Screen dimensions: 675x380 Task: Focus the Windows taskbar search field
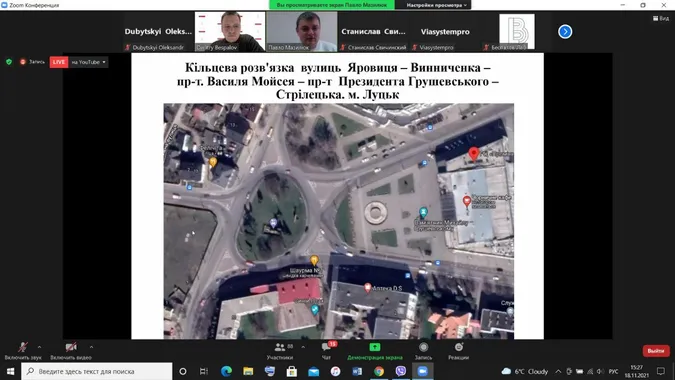click(x=96, y=371)
